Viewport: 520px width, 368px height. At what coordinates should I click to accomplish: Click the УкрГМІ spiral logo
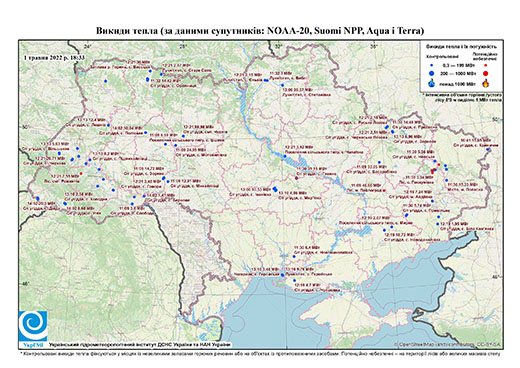pos(33,326)
